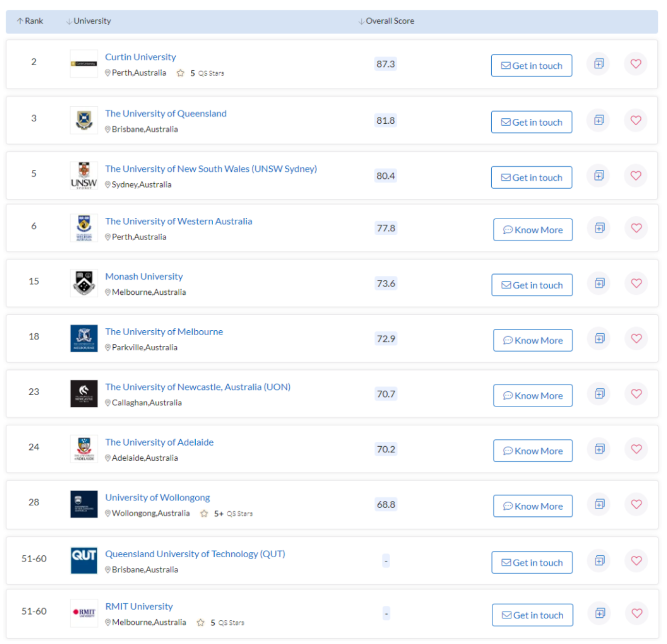Sort table by Rank column

click(30, 21)
